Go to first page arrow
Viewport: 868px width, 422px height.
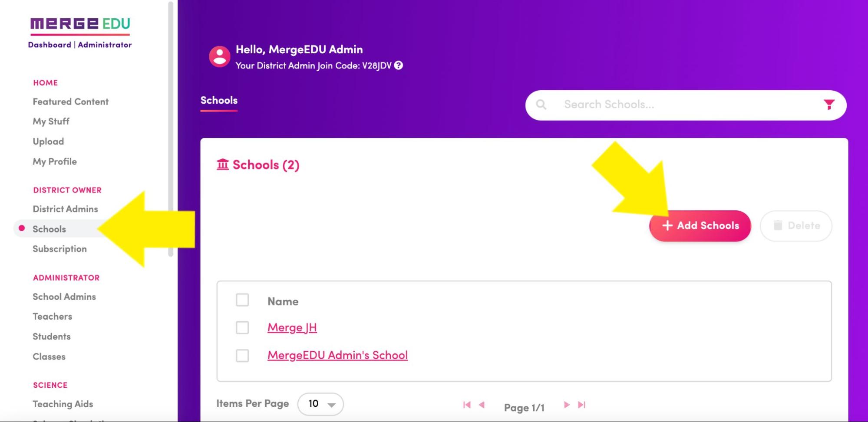click(x=467, y=405)
